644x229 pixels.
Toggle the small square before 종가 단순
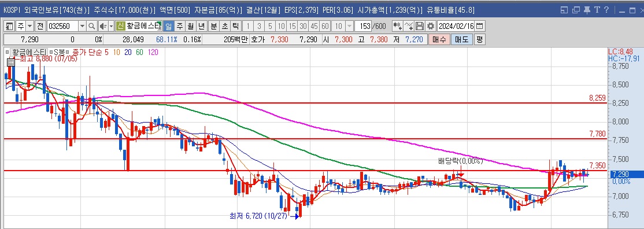pos(68,52)
